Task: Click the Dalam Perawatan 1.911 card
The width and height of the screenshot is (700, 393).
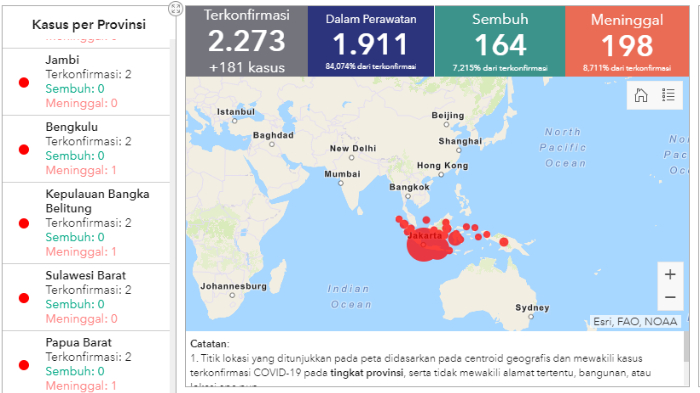Action: [x=371, y=41]
